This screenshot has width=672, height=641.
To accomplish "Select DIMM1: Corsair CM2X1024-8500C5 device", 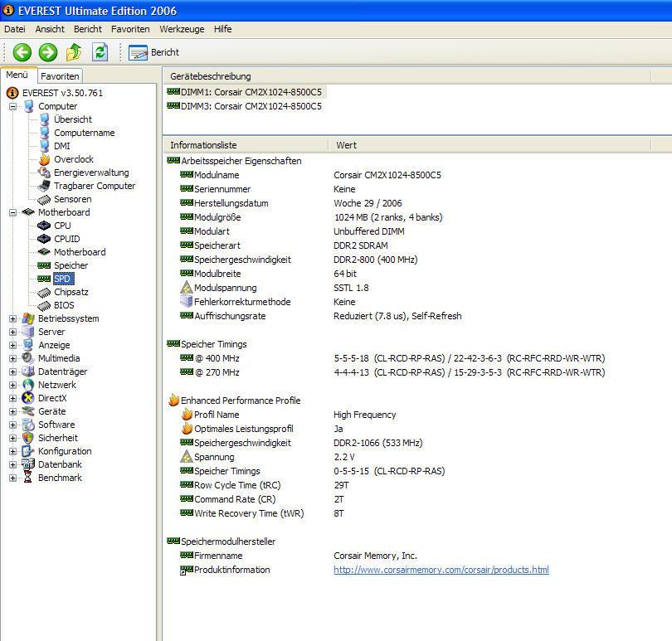I will [x=251, y=92].
